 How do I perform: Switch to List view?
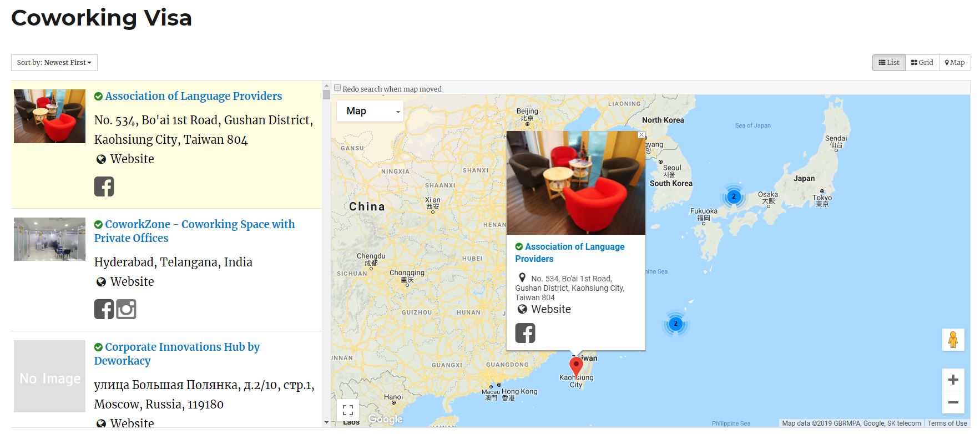coord(889,63)
